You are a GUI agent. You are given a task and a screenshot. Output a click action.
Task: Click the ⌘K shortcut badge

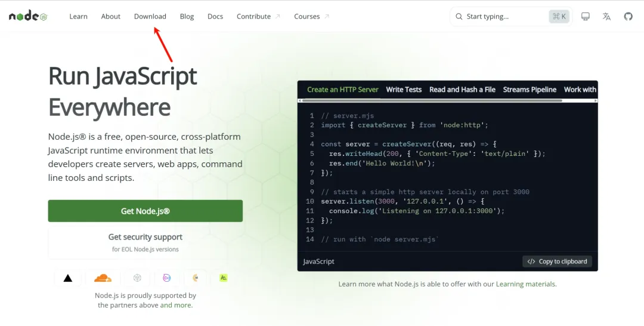coord(559,17)
